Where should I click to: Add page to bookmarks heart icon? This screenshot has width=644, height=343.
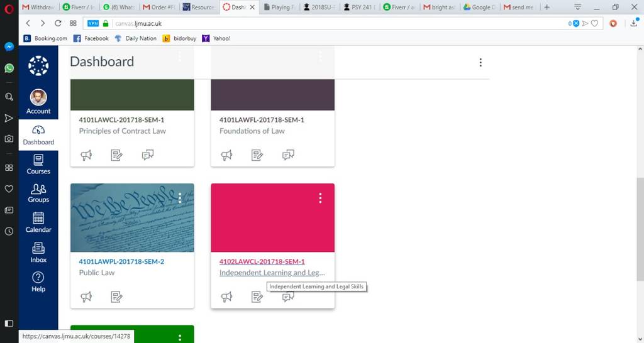coord(594,23)
